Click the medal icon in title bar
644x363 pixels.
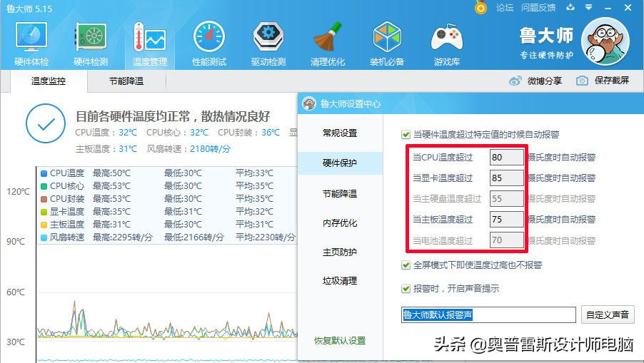click(x=481, y=7)
